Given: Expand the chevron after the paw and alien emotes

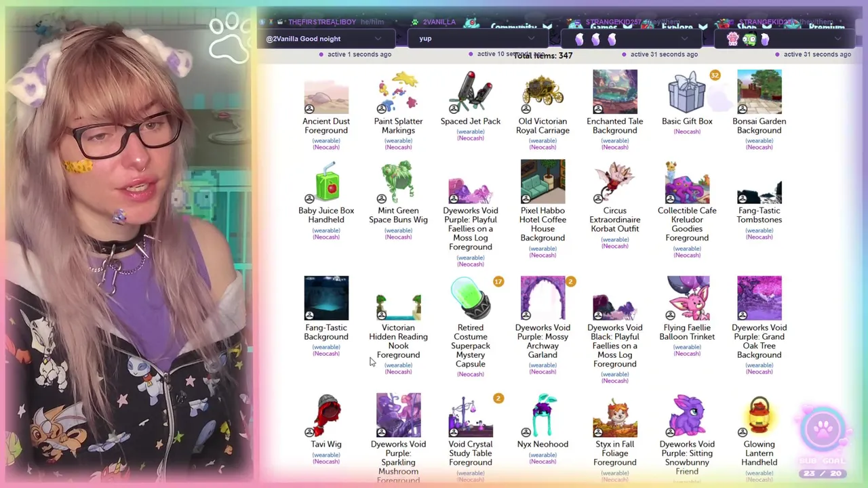Looking at the screenshot, I should [x=838, y=39].
